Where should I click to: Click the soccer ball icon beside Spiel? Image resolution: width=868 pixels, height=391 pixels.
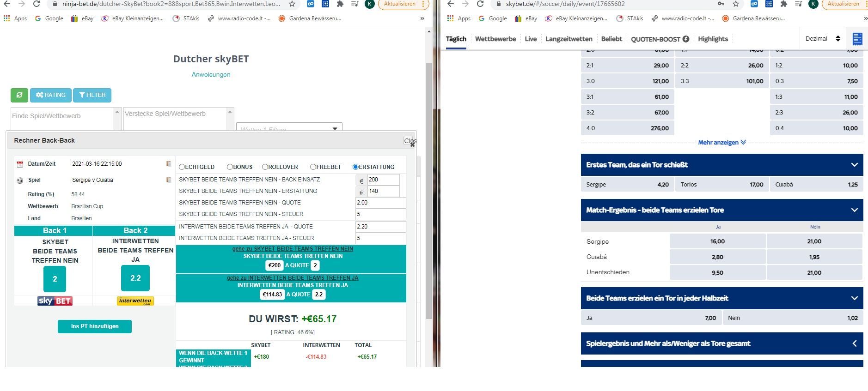tap(20, 180)
